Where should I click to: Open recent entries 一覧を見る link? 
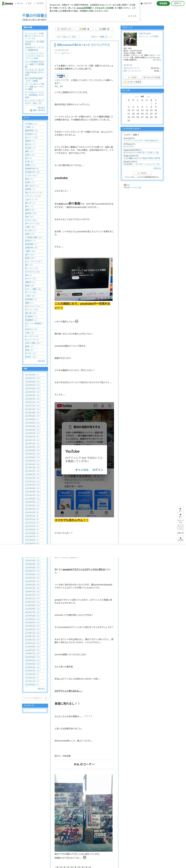coord(41,108)
